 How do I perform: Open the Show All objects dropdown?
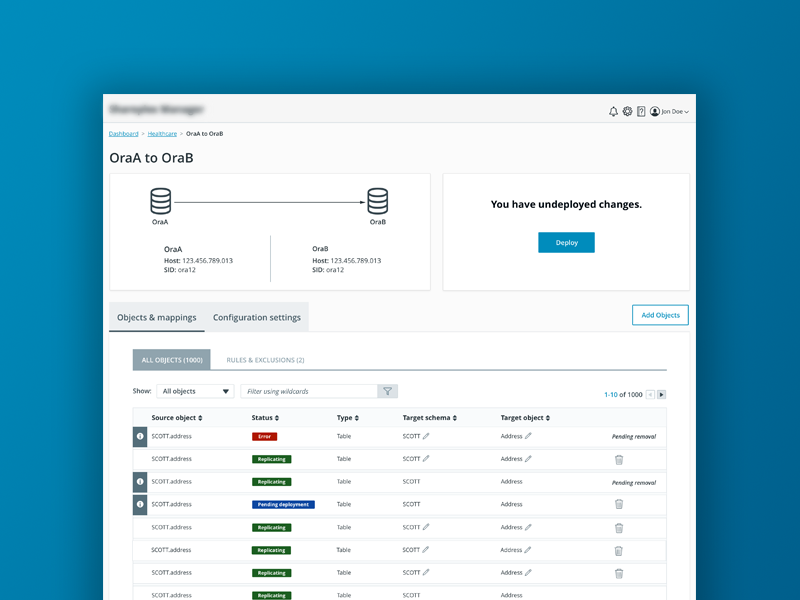(x=195, y=391)
